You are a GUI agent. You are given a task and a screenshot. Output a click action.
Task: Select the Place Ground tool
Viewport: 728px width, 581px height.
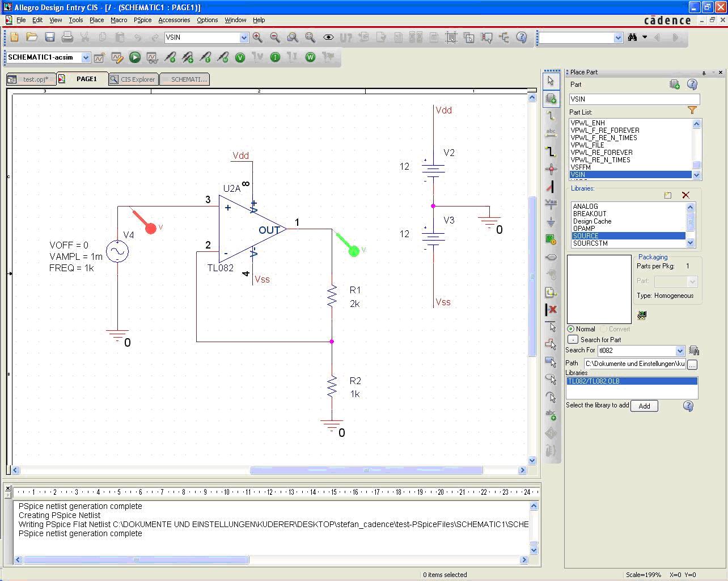551,222
